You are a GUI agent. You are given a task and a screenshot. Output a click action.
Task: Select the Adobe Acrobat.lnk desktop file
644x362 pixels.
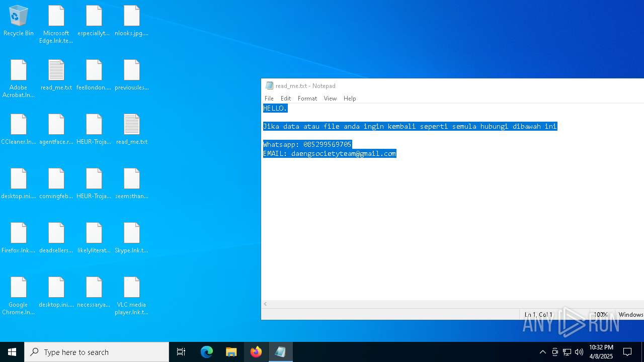[x=19, y=79]
